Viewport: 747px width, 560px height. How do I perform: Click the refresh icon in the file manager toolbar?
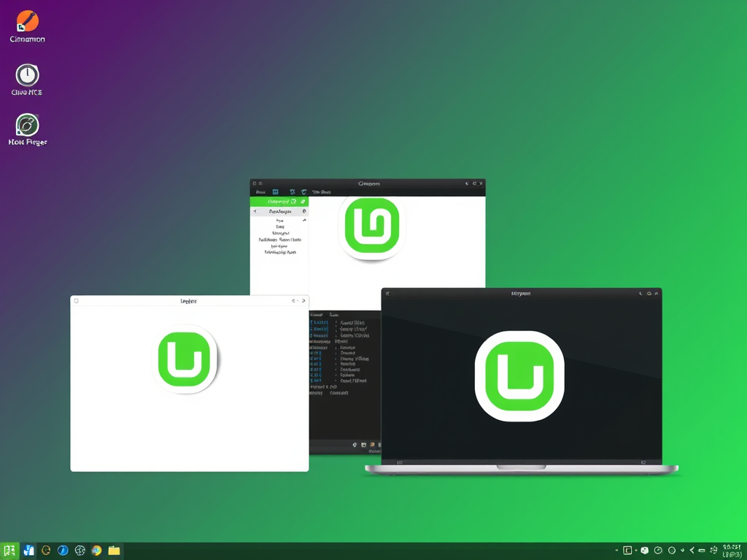(303, 192)
